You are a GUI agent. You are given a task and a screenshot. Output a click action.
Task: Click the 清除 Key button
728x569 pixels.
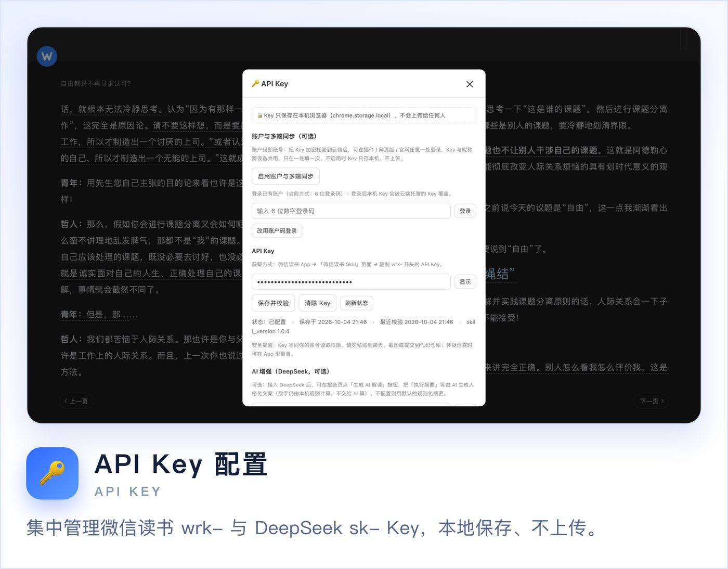tap(318, 303)
